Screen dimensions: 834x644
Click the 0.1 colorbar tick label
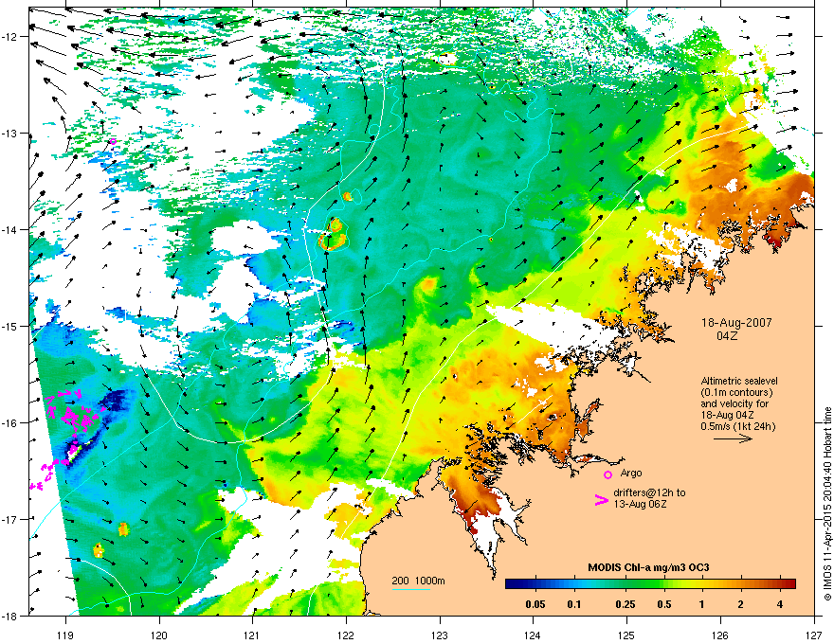[x=574, y=604]
